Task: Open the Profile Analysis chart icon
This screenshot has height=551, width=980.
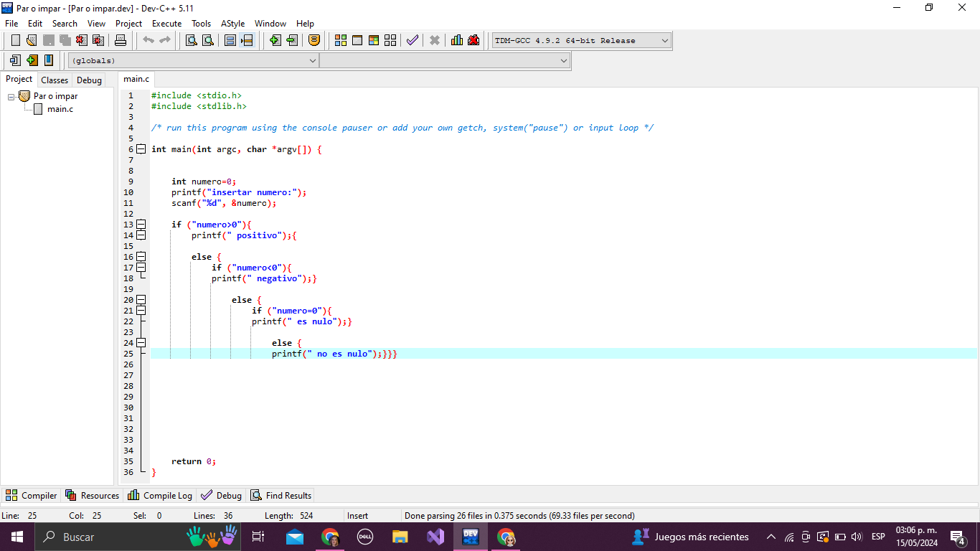Action: coord(457,40)
